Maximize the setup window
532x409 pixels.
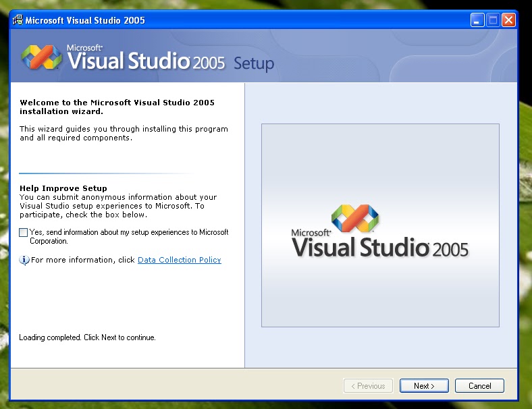coord(493,20)
